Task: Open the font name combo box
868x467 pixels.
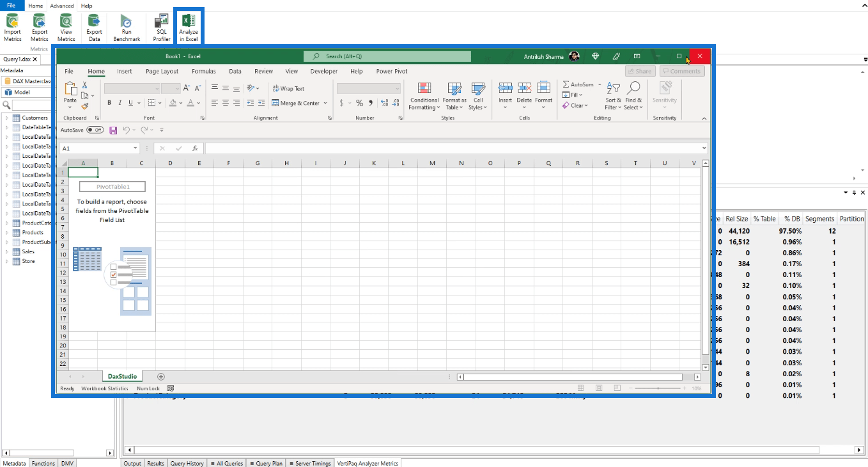Action: (132, 88)
